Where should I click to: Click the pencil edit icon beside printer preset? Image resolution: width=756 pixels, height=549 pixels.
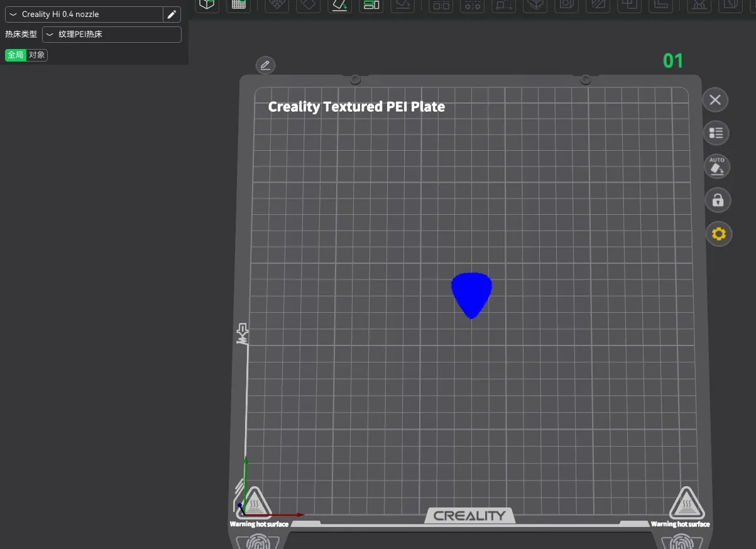pyautogui.click(x=172, y=14)
